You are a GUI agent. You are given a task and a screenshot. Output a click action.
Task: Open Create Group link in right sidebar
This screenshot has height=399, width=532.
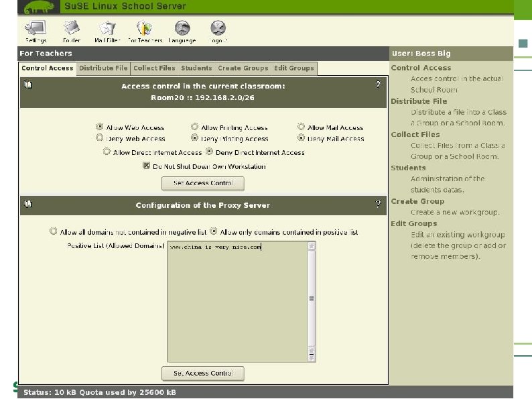click(417, 201)
